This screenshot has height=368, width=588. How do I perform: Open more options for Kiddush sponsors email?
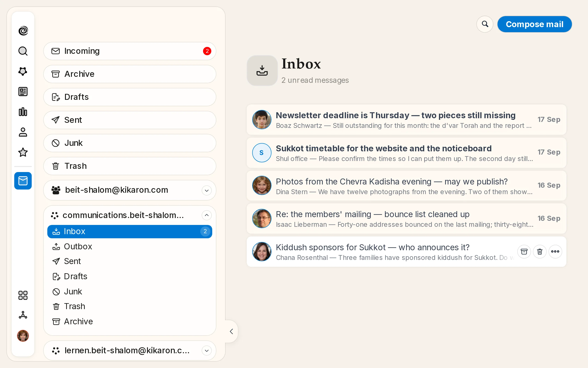click(x=555, y=252)
